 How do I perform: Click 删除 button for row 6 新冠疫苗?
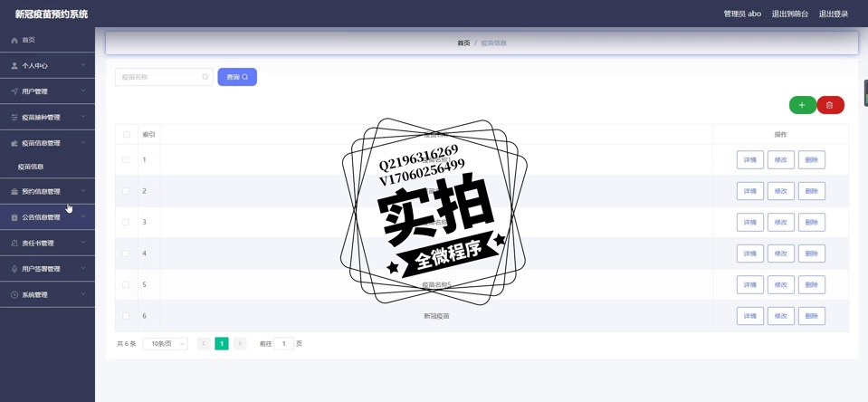[812, 316]
